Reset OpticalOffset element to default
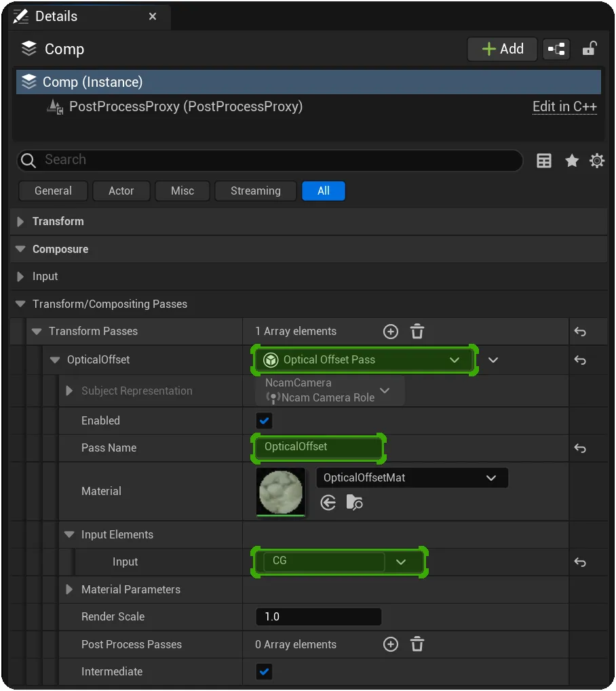Screen dimensions: 616x691 coord(580,361)
